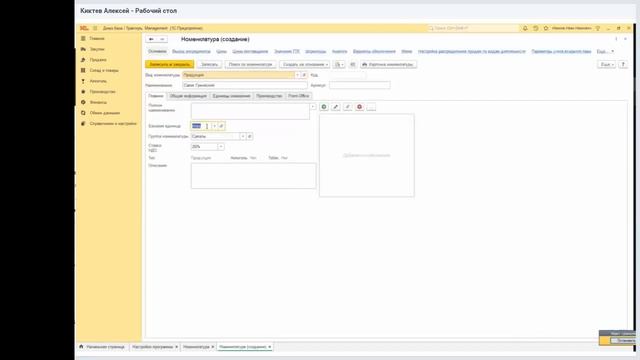The height and width of the screenshot is (360, 640).
Task: Open the Продажи section in sidebar
Action: (x=98, y=60)
